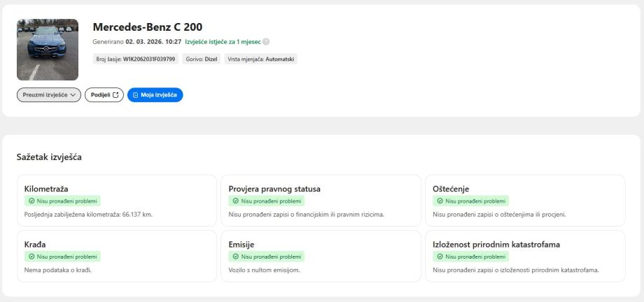Click the Mercedes-Benz car thumbnail

(x=48, y=50)
